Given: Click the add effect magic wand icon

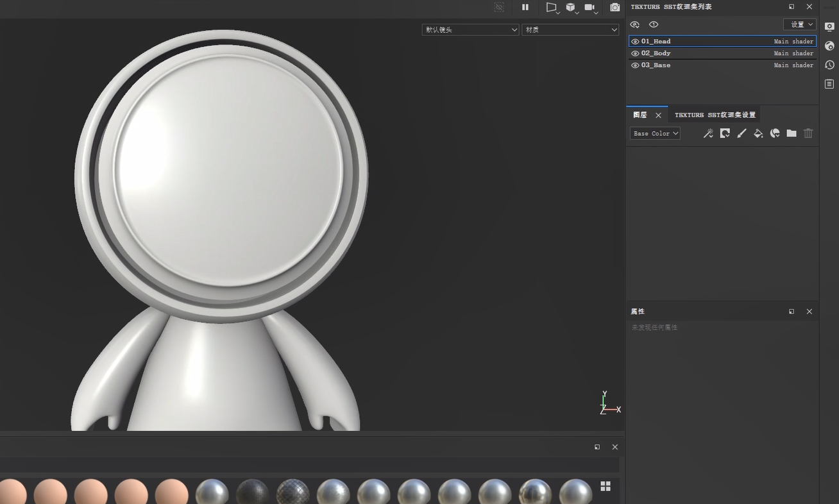Looking at the screenshot, I should click(x=708, y=133).
